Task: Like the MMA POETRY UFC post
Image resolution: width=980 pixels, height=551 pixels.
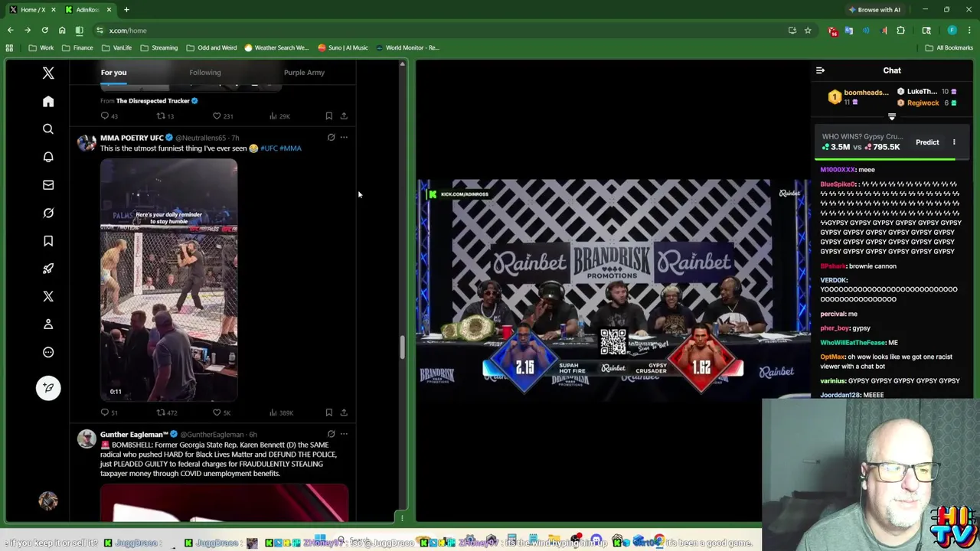Action: pyautogui.click(x=217, y=412)
